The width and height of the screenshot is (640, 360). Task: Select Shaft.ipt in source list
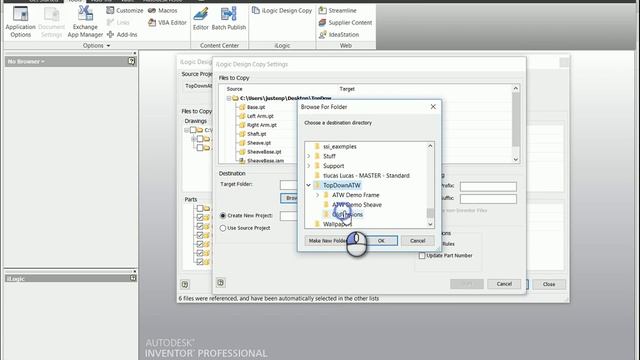[x=256, y=134]
